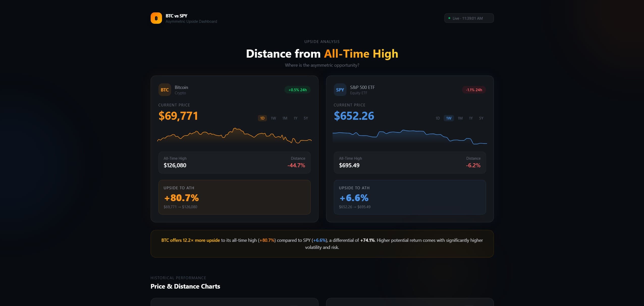The width and height of the screenshot is (644, 306).
Task: Expand the SPY Upside to ATH panel
Action: (x=410, y=197)
